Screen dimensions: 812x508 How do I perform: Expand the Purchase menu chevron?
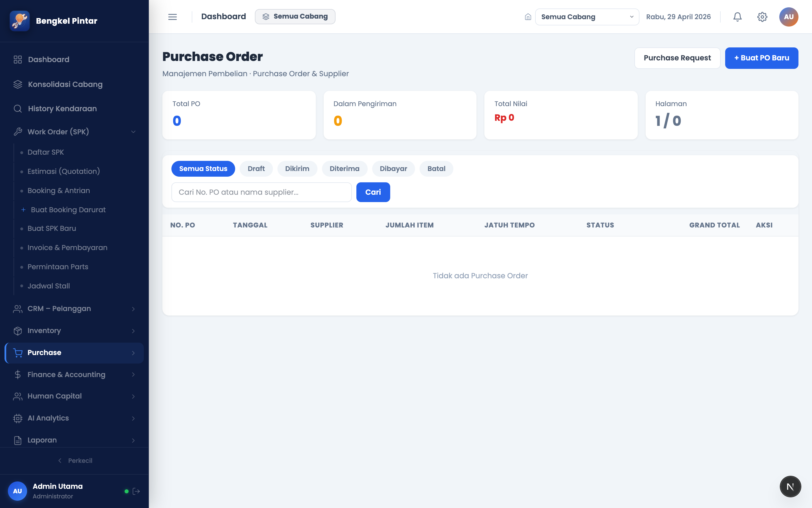click(x=133, y=353)
